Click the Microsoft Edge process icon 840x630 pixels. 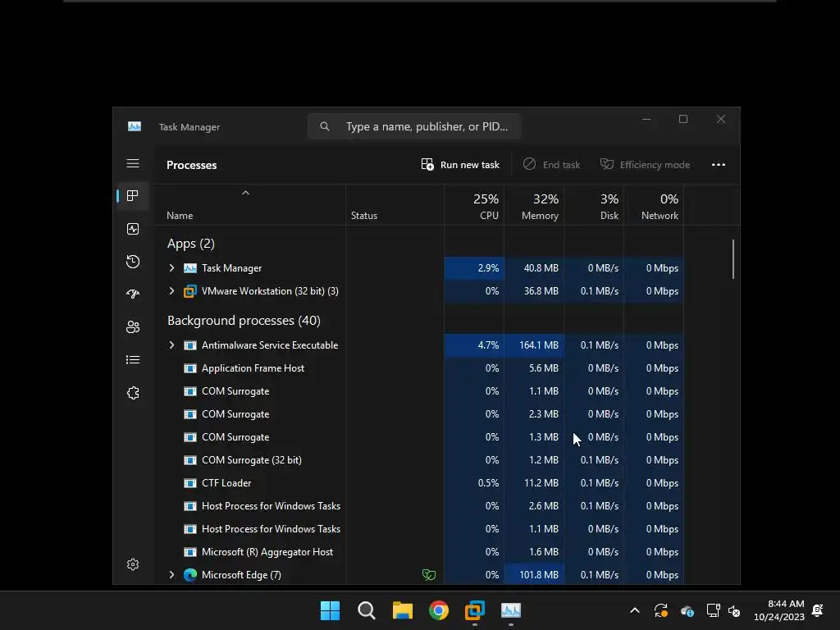190,575
